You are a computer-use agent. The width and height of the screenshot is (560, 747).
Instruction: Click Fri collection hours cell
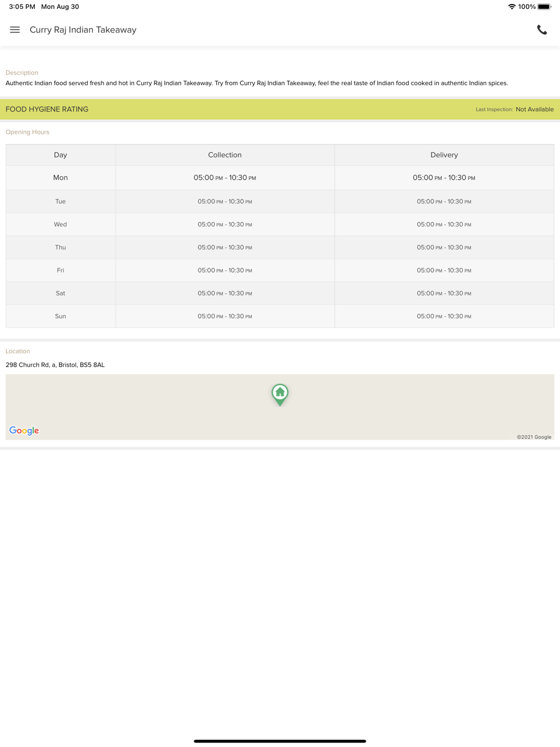[225, 270]
